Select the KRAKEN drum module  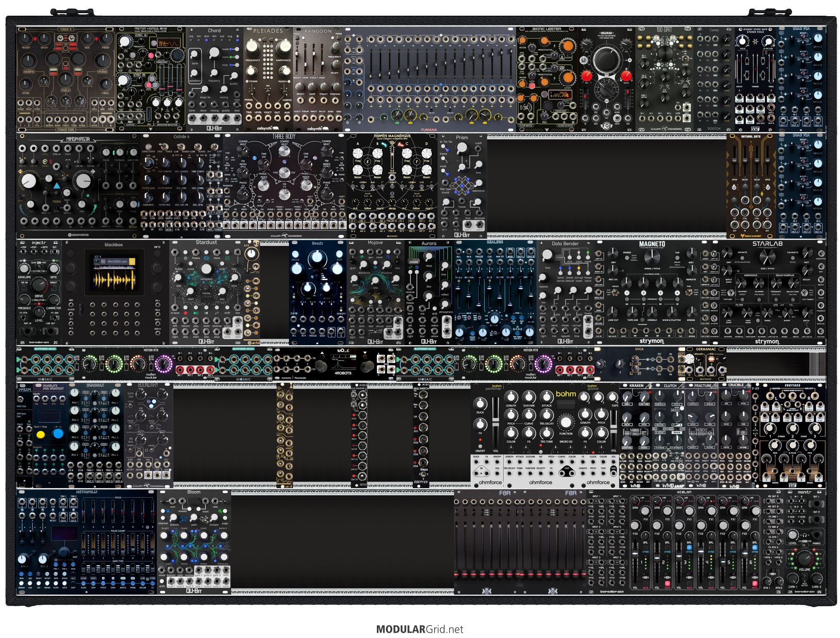[636, 435]
